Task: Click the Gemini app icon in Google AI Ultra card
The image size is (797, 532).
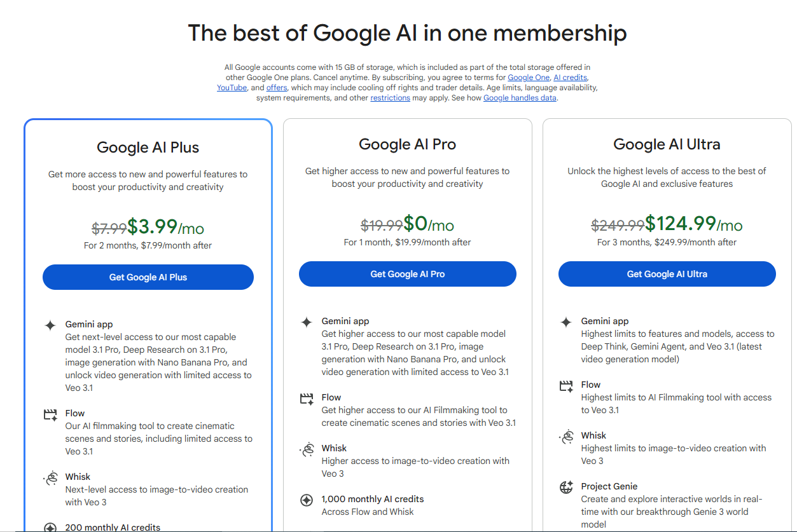Action: pos(565,321)
